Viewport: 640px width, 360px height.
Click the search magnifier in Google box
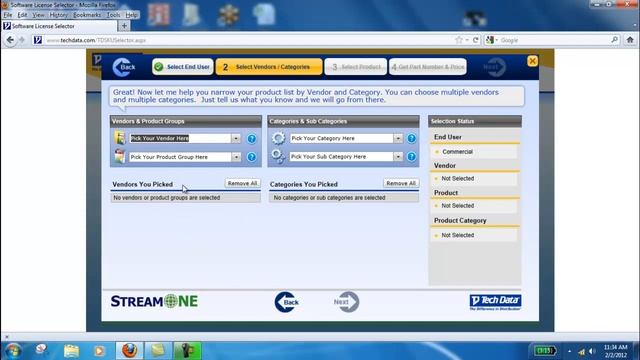614,40
